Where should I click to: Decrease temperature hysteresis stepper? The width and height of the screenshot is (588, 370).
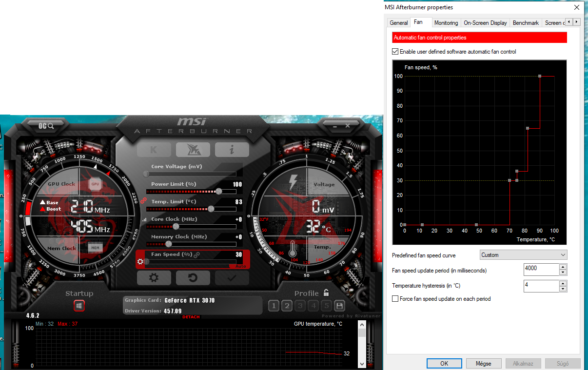(x=563, y=289)
